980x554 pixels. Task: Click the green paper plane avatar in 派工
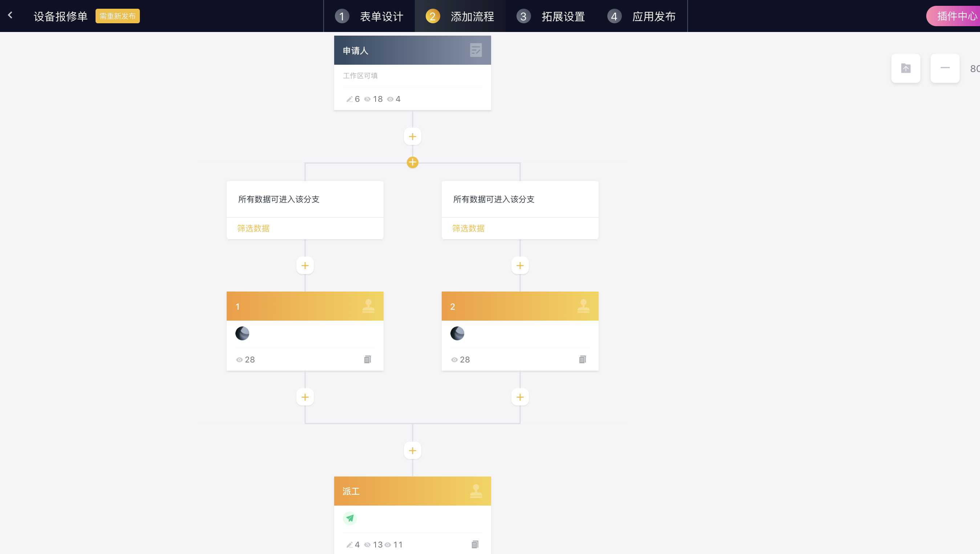[x=350, y=518]
